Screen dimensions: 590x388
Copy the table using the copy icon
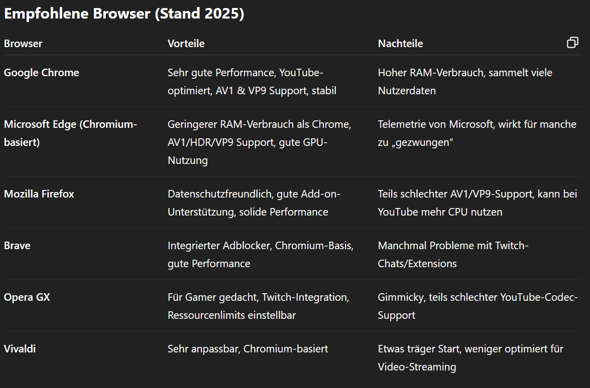572,43
